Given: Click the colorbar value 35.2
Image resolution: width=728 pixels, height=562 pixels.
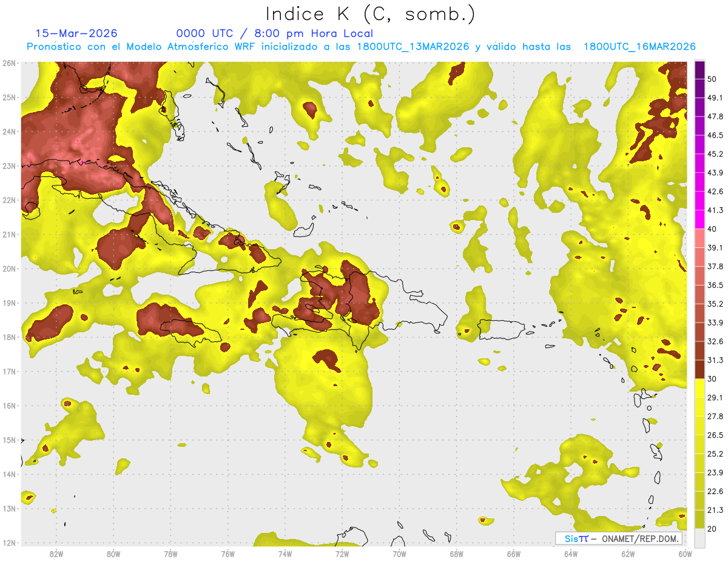Looking at the screenshot, I should (715, 304).
